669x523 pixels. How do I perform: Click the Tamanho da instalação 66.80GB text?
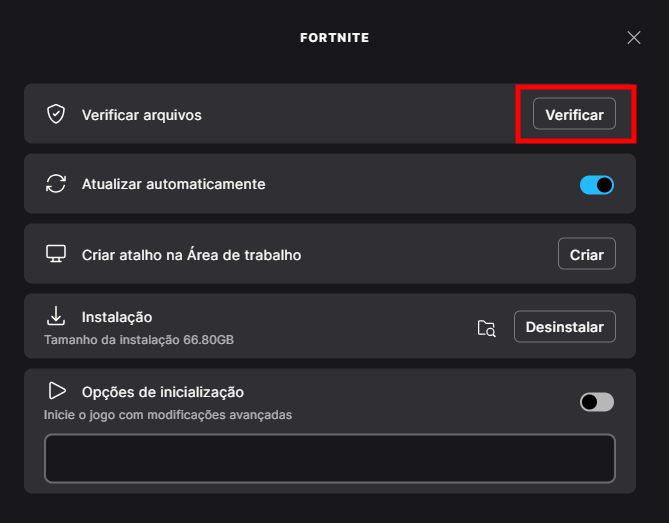click(139, 340)
